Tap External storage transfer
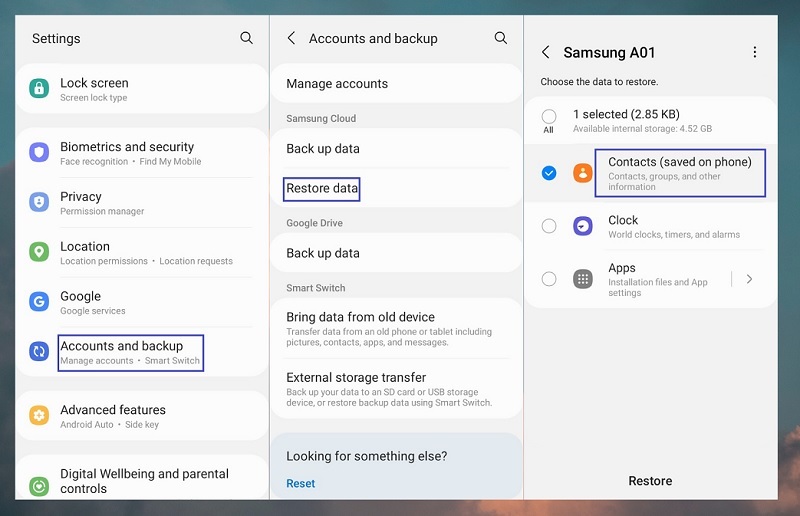The height and width of the screenshot is (516, 800). tap(396, 389)
